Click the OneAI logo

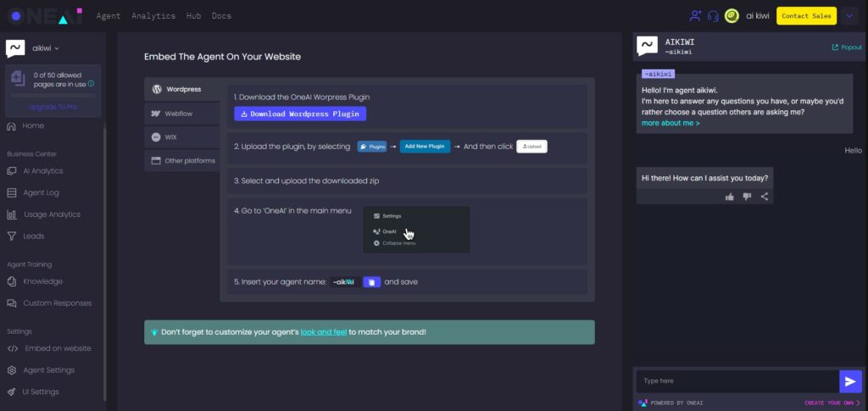45,16
